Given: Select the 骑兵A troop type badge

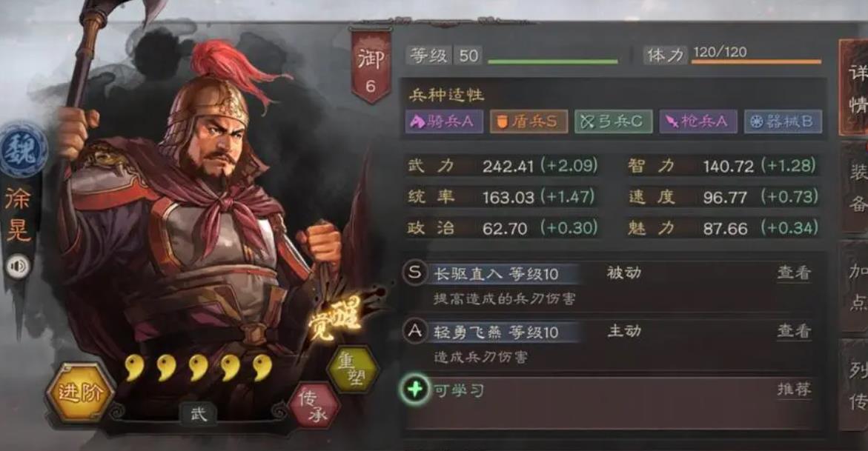Looking at the screenshot, I should (445, 121).
